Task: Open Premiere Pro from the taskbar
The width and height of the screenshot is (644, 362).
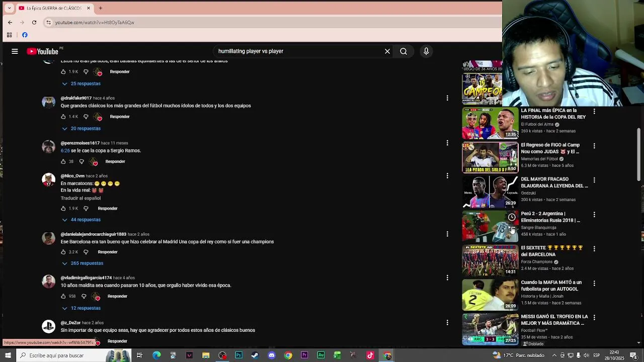Action: pos(304,355)
